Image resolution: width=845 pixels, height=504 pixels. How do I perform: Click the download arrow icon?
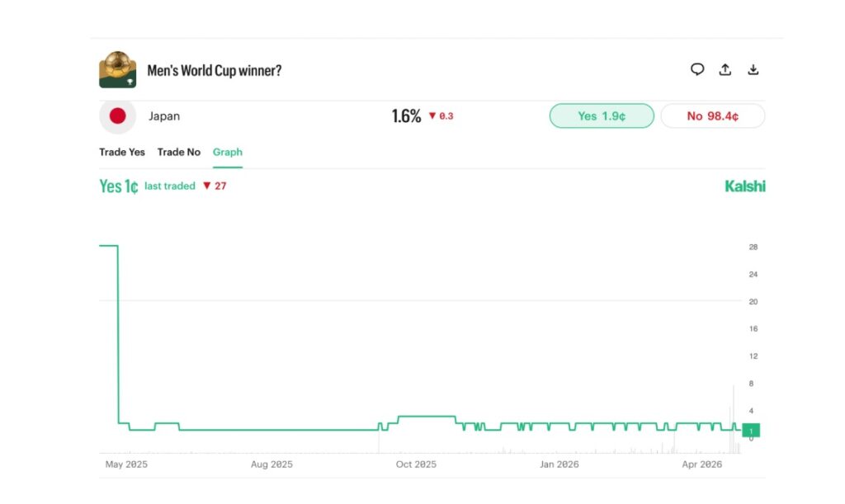753,69
